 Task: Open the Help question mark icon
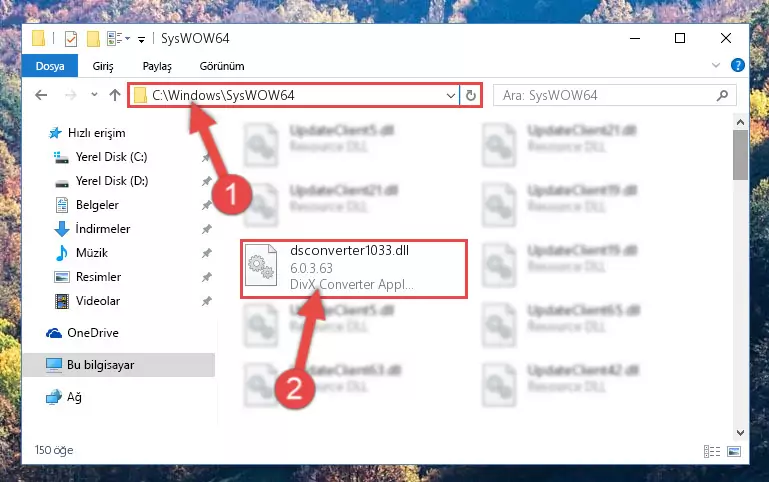(x=738, y=65)
